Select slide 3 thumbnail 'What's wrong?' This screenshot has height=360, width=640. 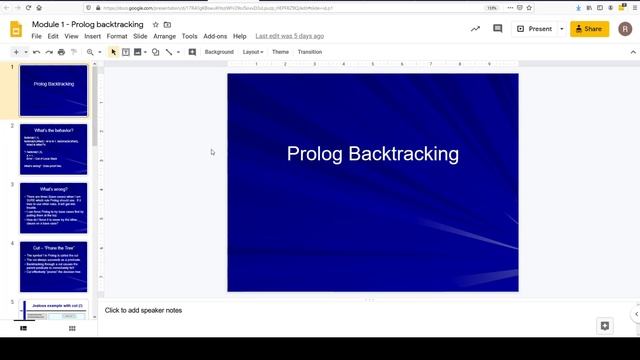[x=53, y=208]
